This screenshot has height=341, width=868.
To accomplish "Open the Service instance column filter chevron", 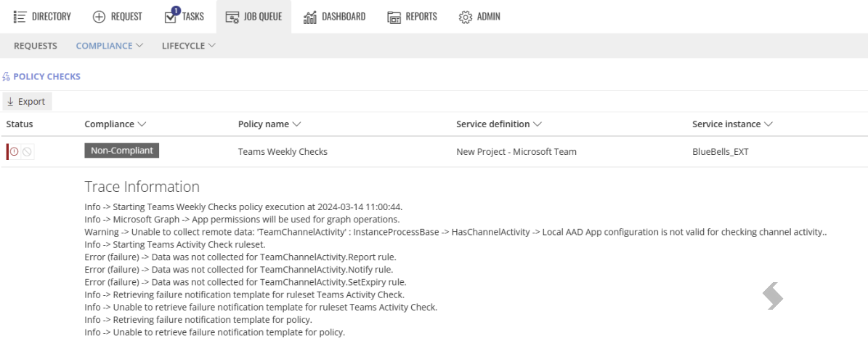I will (x=768, y=124).
